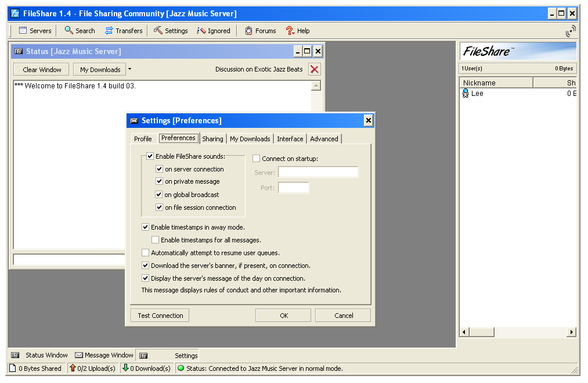Click the Nickname column header
The height and width of the screenshot is (383, 588).
(x=496, y=83)
